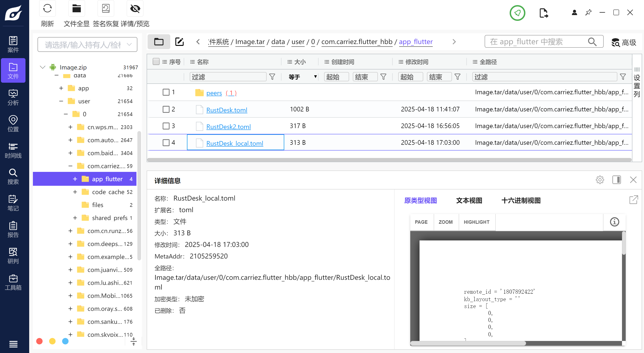The height and width of the screenshot is (353, 644).
Task: Click the 刷新 refresh icon
Action: 47,9
